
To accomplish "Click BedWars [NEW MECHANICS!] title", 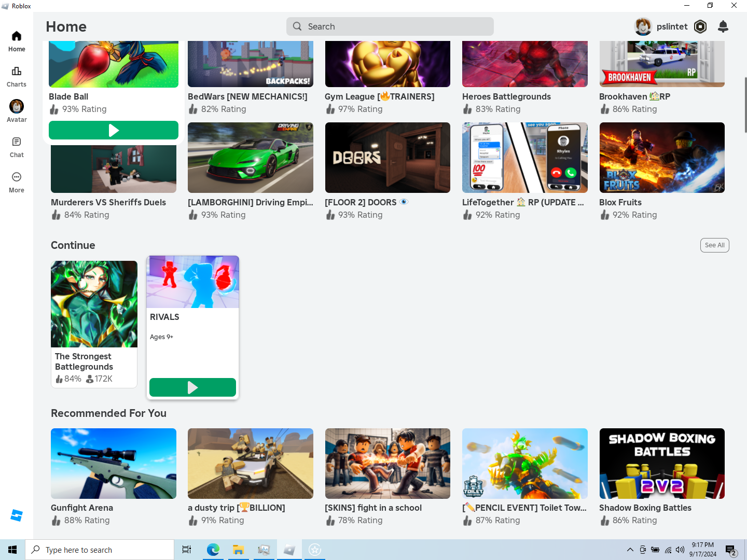I will click(x=247, y=96).
